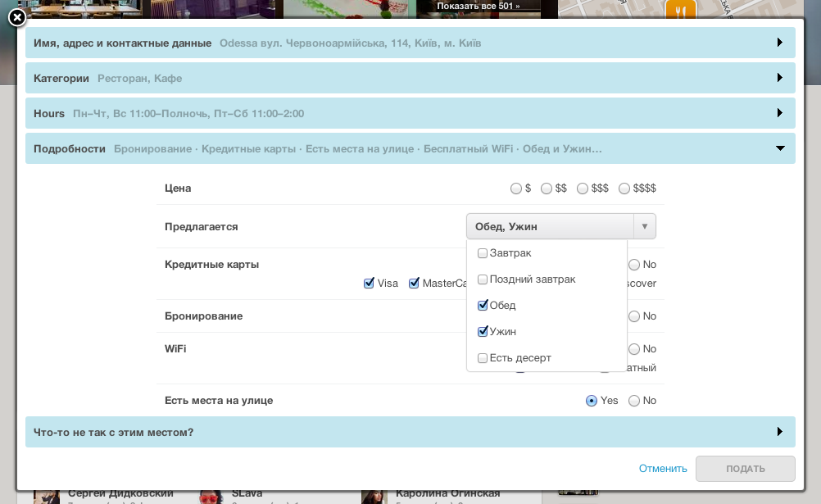821x504 pixels.
Task: Open the Предлагается dropdown arrow
Action: 645,226
